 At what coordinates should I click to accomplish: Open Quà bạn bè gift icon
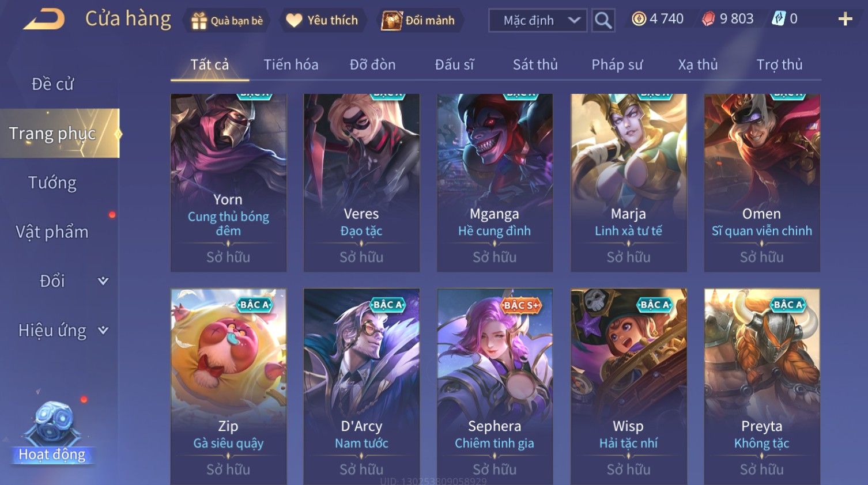[x=227, y=21]
